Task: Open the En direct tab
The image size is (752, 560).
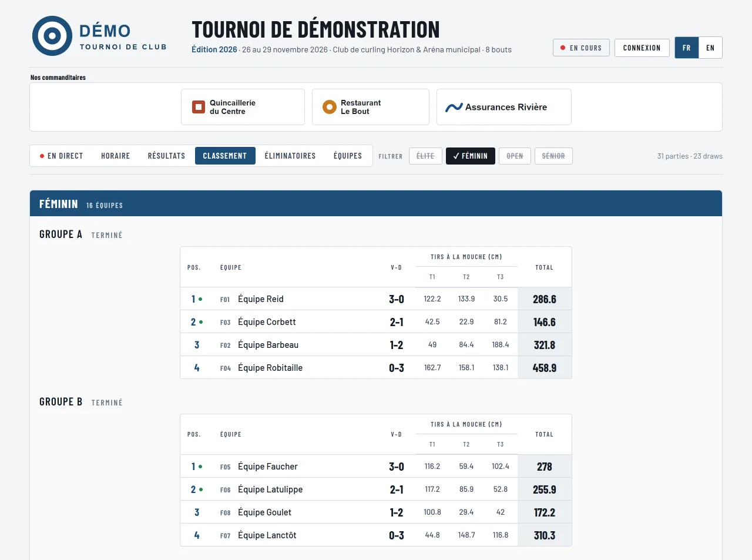Action: pyautogui.click(x=61, y=156)
